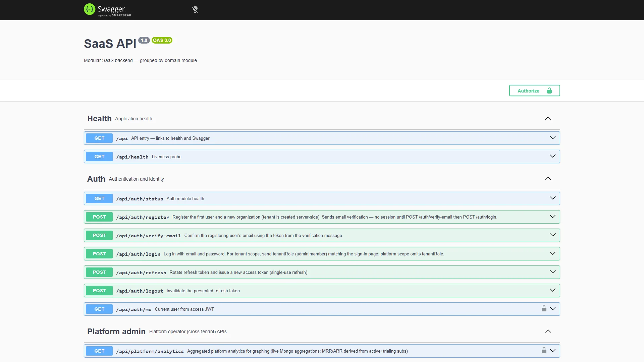Click POST badge for /api/auth/refresh
This screenshot has height=362, width=644.
point(99,272)
